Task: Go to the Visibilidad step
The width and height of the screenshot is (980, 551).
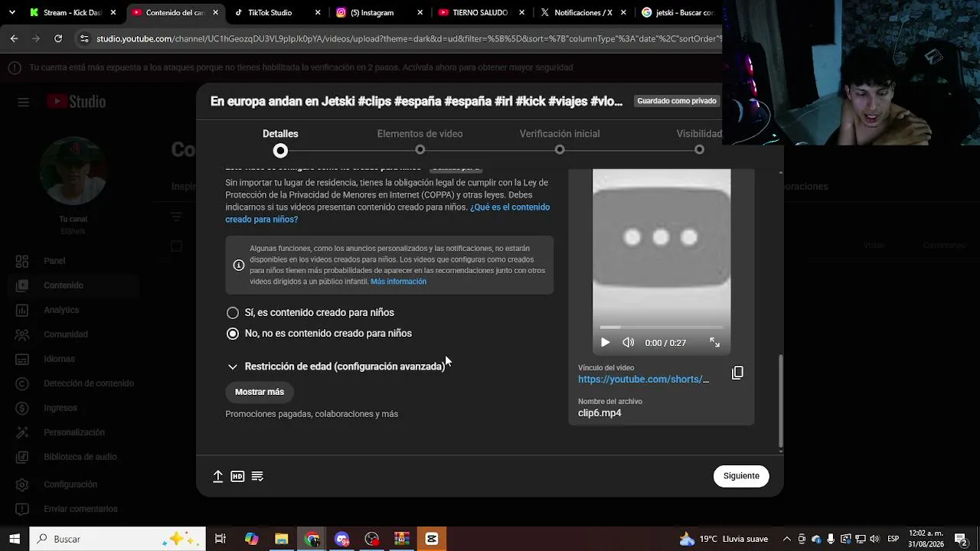Action: click(x=699, y=141)
